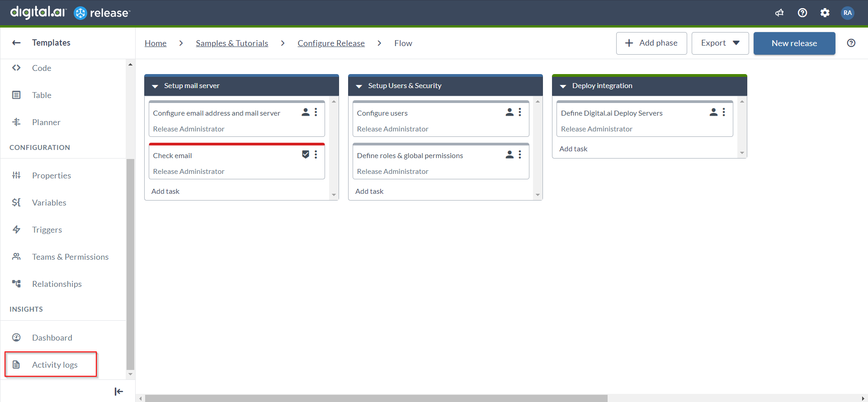Collapse the sidebar using the collapse icon

119,392
